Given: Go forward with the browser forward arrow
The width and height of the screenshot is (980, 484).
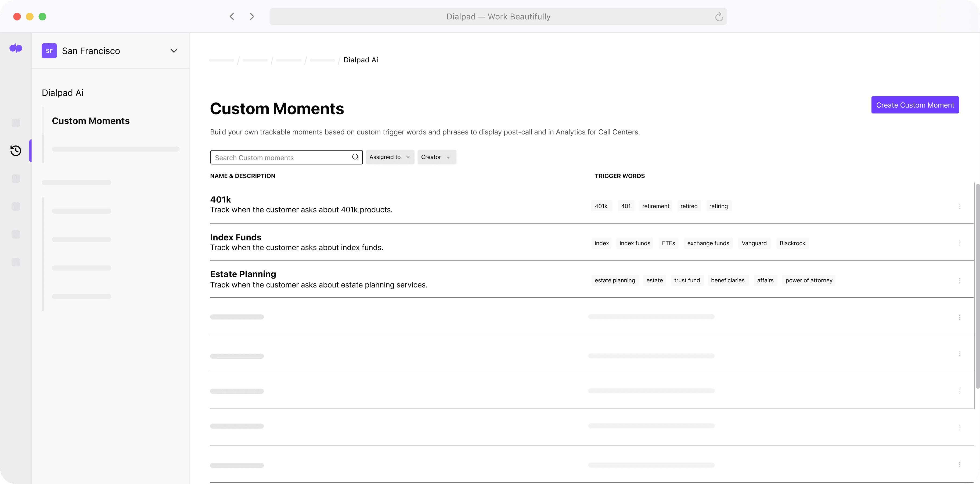Looking at the screenshot, I should [251, 16].
